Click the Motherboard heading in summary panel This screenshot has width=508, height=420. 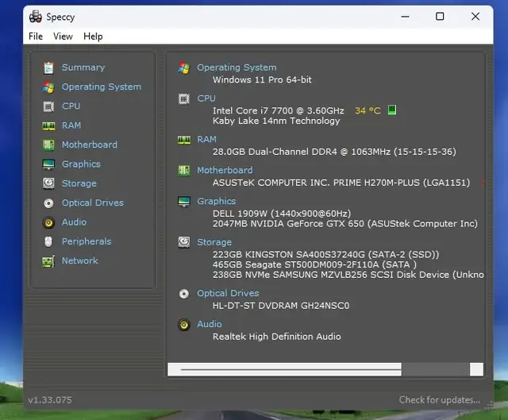(x=225, y=170)
